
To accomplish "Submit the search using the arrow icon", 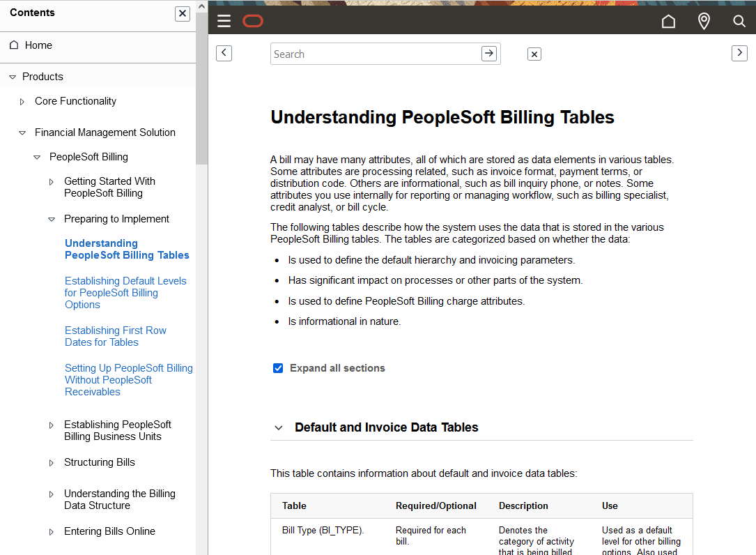I will [x=488, y=53].
